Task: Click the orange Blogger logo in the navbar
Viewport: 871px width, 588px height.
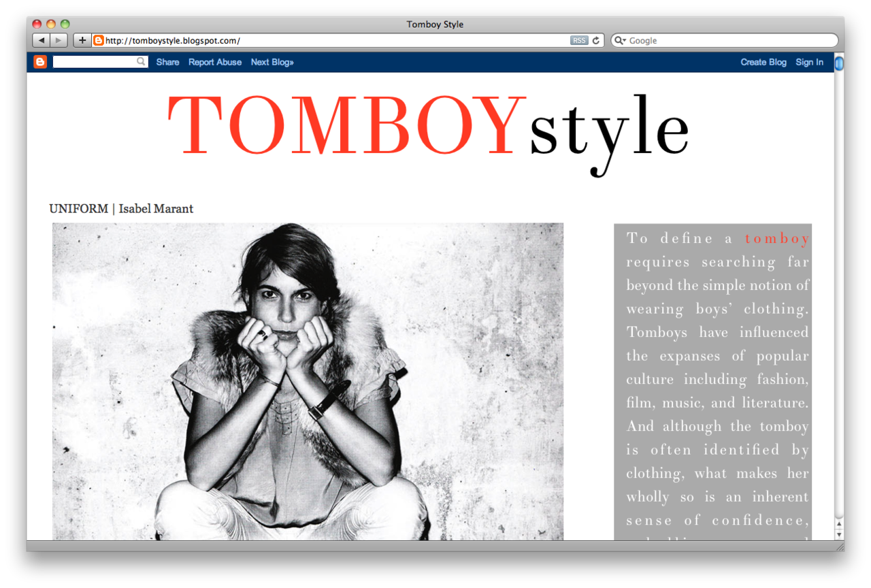Action: [40, 62]
